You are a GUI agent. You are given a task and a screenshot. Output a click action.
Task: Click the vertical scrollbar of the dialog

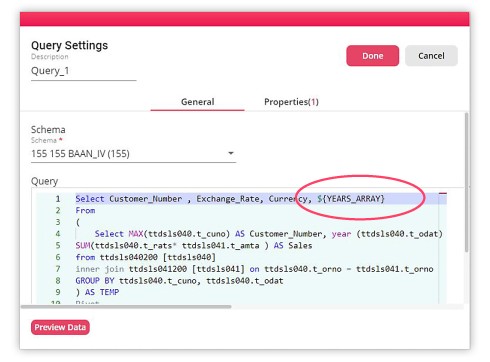pos(466,183)
